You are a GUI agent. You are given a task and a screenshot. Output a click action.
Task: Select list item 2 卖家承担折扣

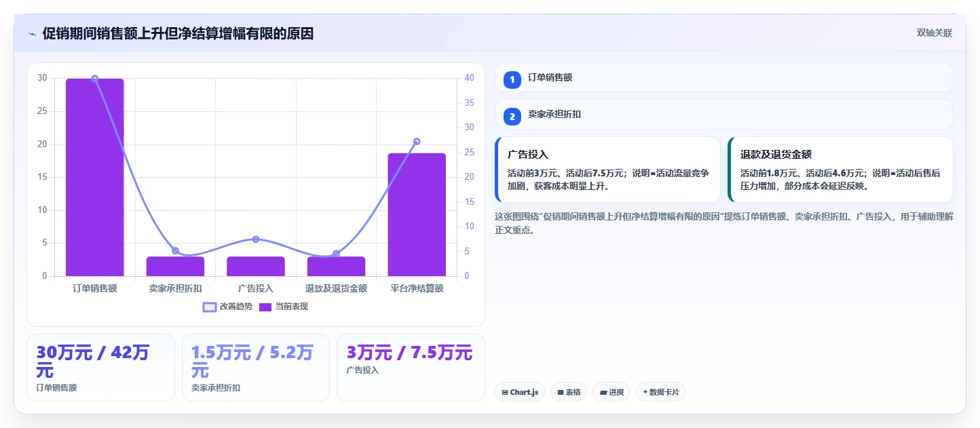pos(724,114)
